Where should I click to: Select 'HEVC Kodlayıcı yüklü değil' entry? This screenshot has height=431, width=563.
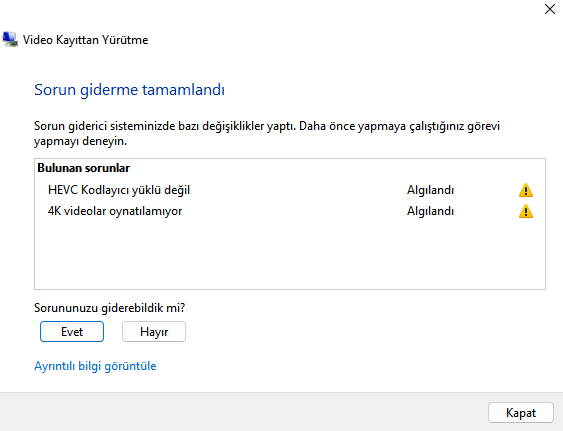119,190
